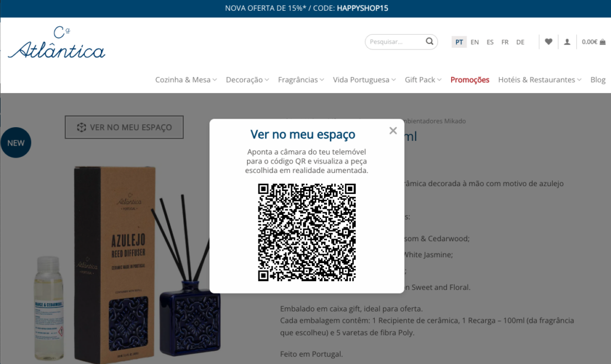611x364 pixels.
Task: Open the cart showing 0,00€
Action: click(x=593, y=42)
